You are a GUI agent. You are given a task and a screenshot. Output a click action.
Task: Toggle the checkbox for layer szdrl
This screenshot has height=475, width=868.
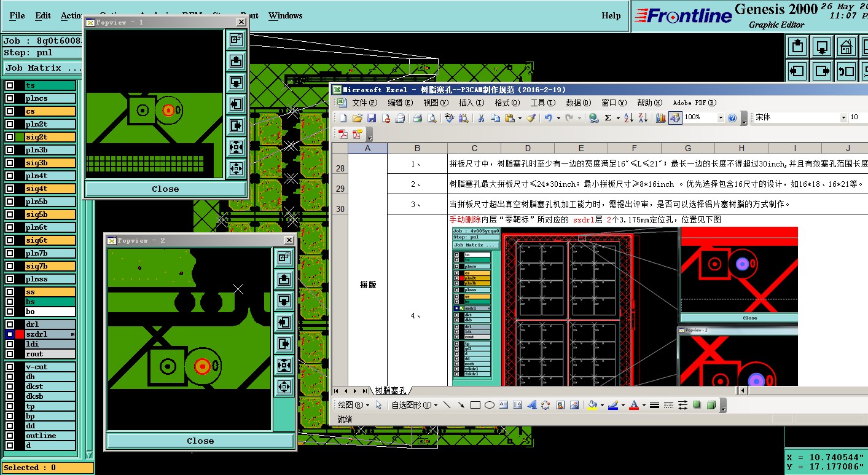point(10,334)
